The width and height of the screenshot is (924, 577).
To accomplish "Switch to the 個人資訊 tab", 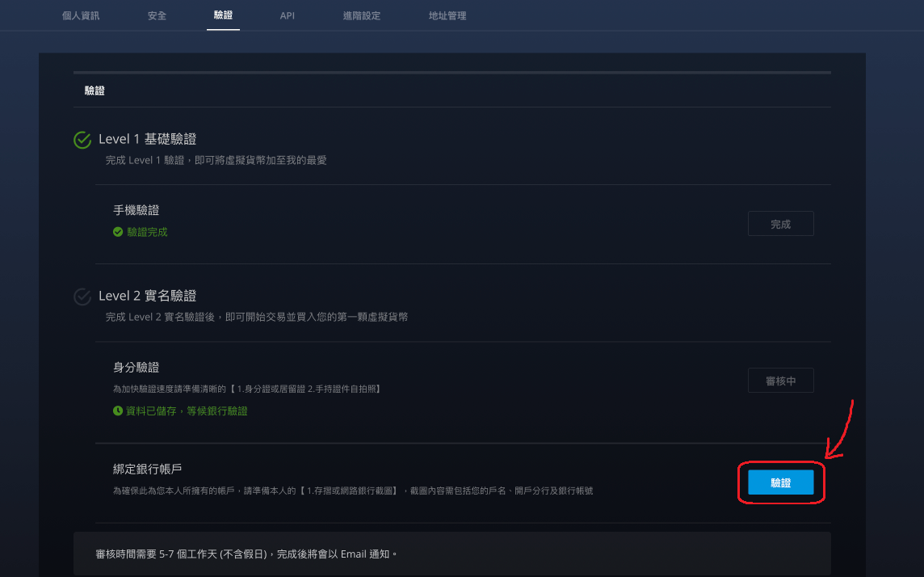I will [80, 15].
